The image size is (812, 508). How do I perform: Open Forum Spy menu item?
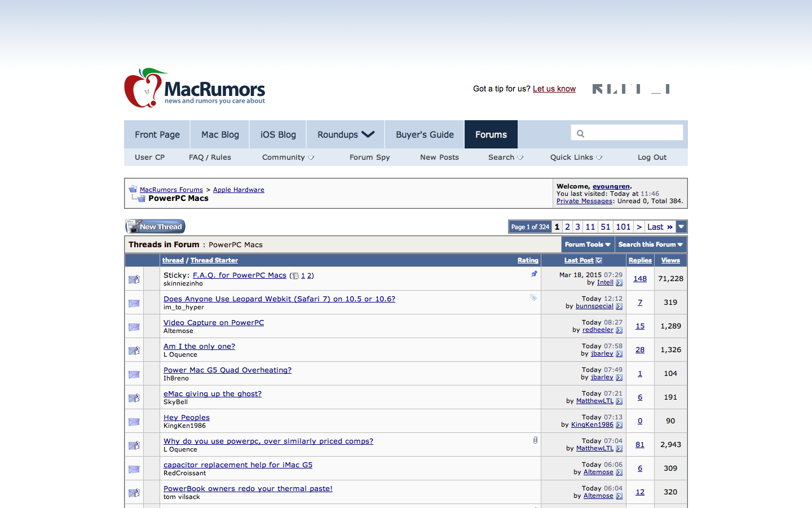pos(370,157)
